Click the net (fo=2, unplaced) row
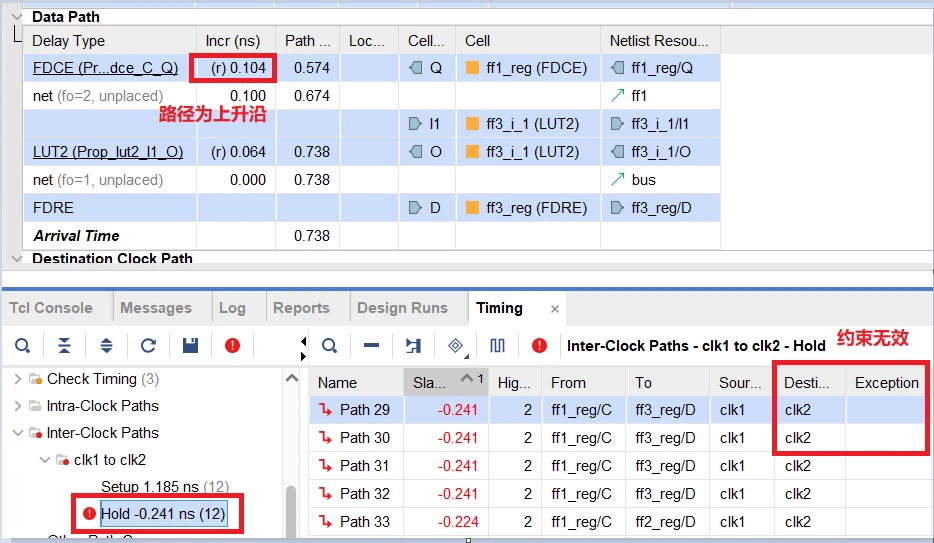Viewport: 934px width, 543px height. 372,96
